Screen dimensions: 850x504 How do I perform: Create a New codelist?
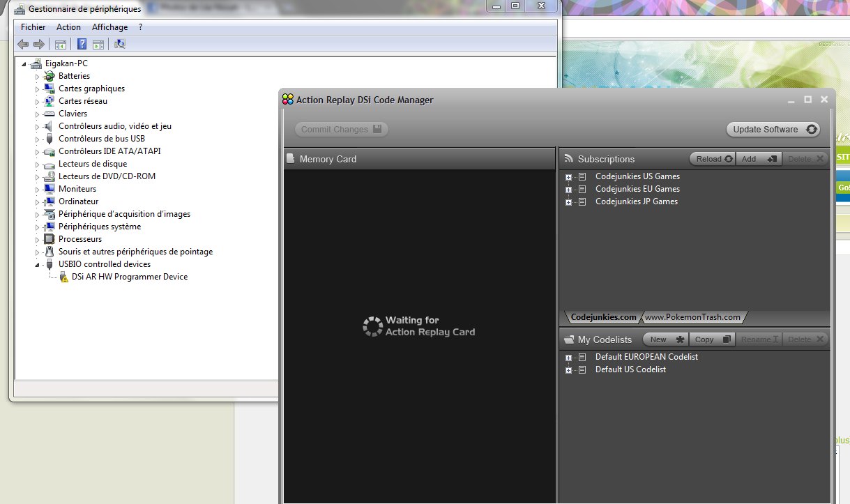pyautogui.click(x=665, y=339)
